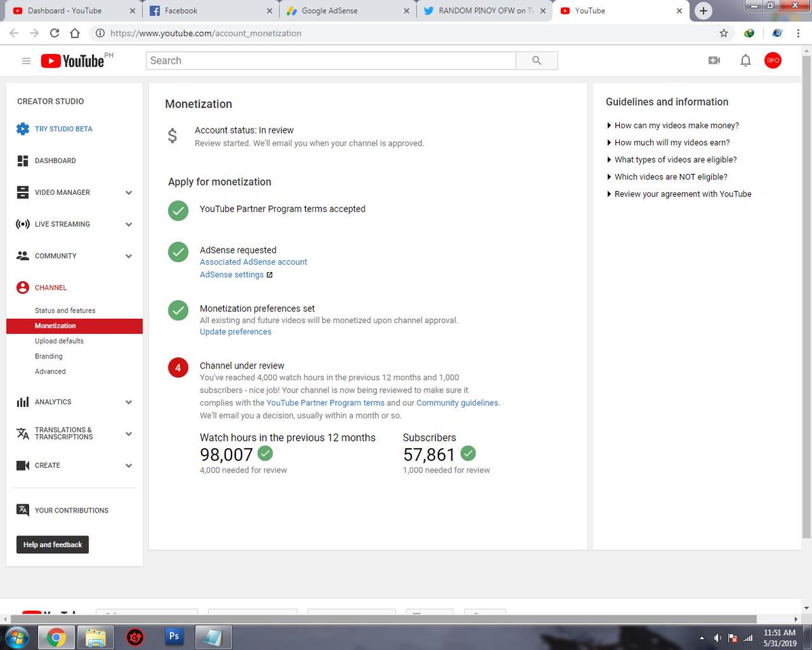Click the Translations & Transcriptions icon
Viewport: 812px width, 650px height.
pyautogui.click(x=22, y=433)
